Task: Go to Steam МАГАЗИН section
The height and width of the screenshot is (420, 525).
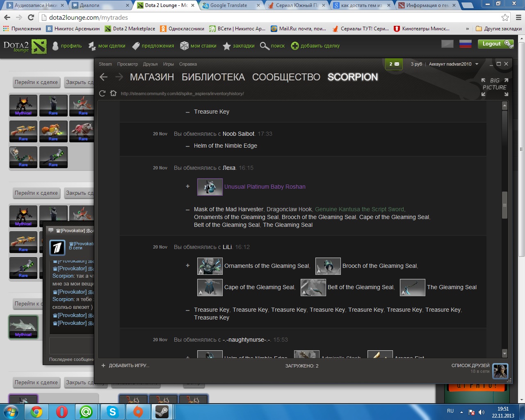Action: point(152,77)
